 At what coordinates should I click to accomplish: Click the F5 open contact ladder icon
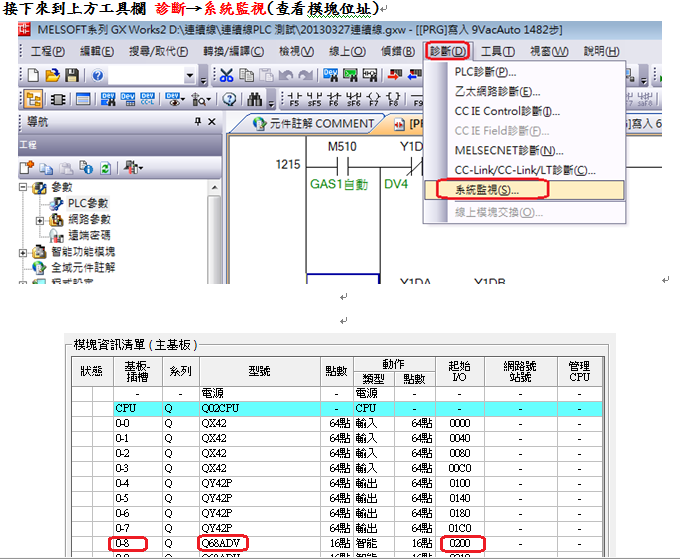point(294,99)
